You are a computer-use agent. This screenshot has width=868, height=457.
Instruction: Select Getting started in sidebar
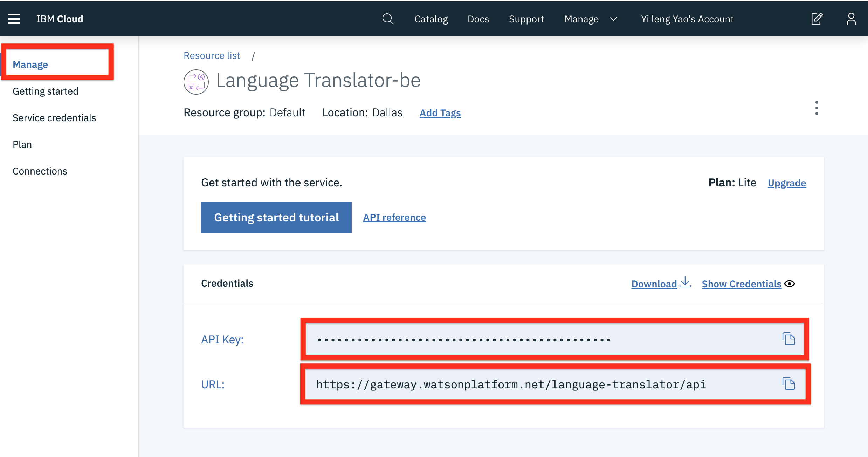(x=46, y=91)
